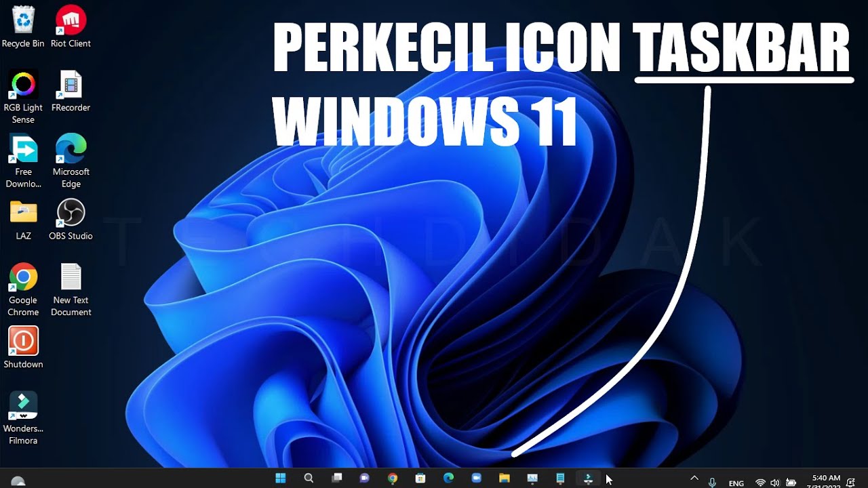
Task: Select the RGB Light Sense icon
Action: point(23,98)
